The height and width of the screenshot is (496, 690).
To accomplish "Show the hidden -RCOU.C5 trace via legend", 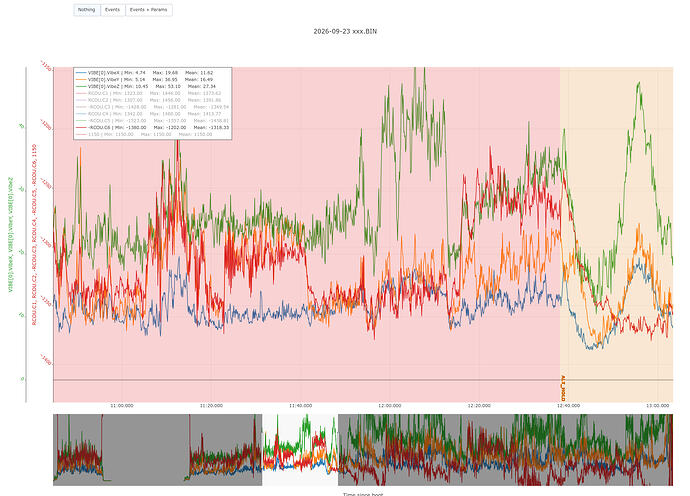I will (153, 121).
